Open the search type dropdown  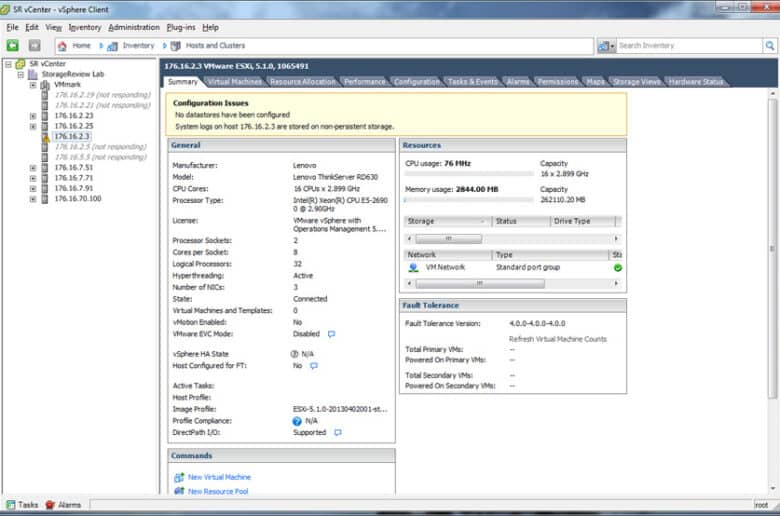coord(606,46)
